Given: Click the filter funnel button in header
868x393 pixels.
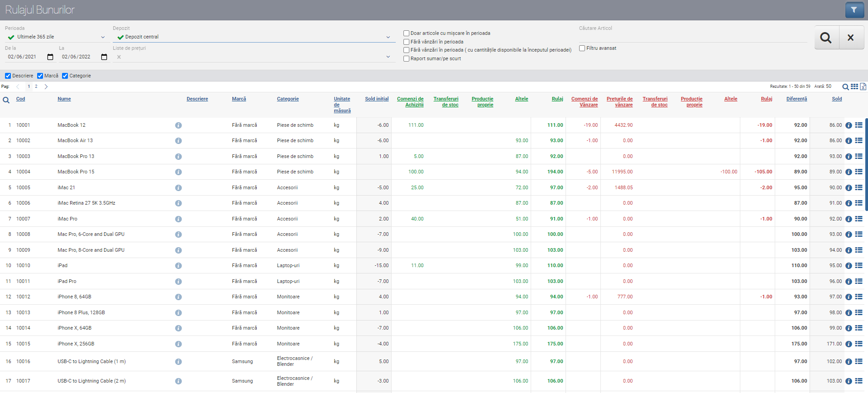Looking at the screenshot, I should point(854,10).
